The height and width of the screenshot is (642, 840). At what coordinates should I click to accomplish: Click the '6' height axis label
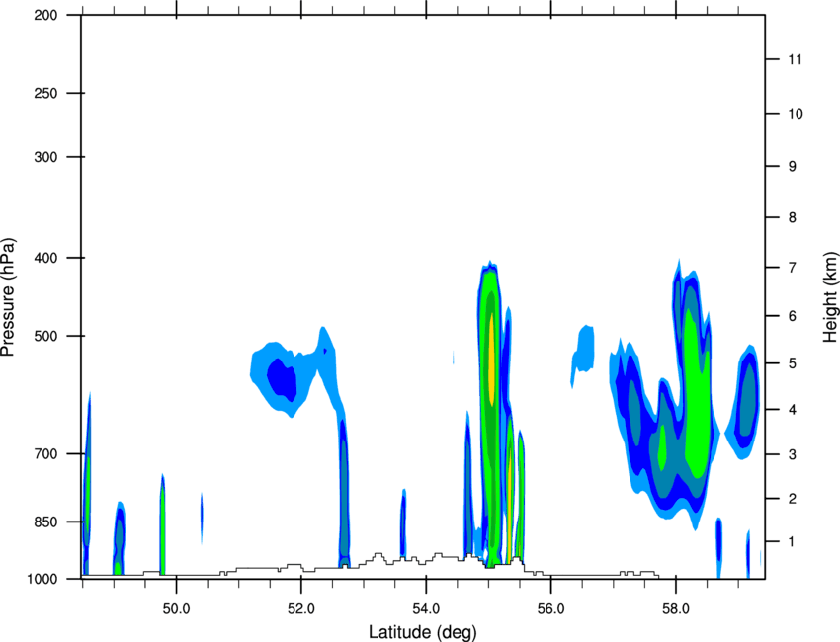[x=793, y=316]
